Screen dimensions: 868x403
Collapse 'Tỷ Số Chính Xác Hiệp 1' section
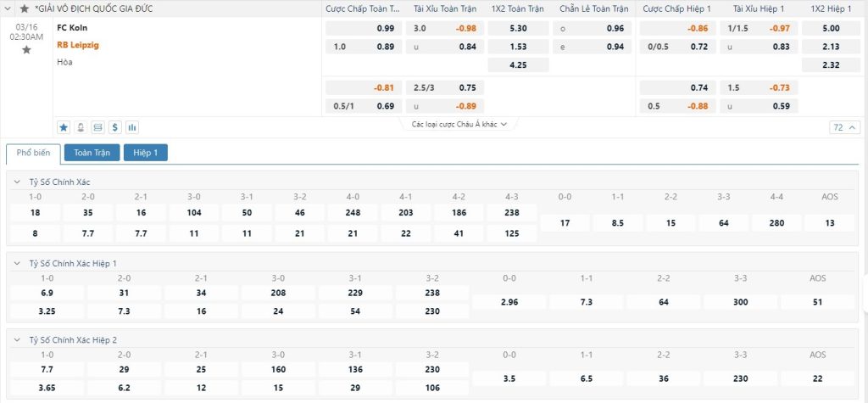(x=18, y=263)
